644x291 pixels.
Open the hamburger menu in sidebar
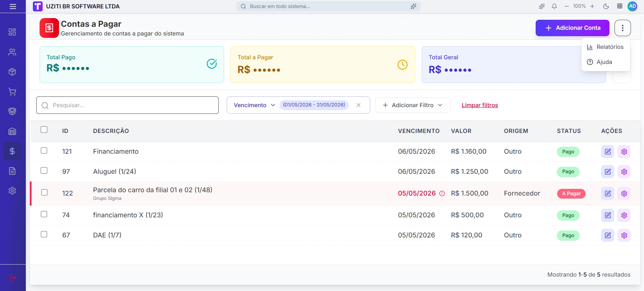[x=13, y=6]
